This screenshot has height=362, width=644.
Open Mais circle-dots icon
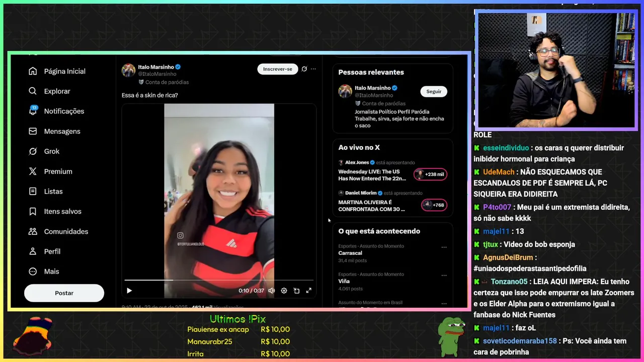[33, 271]
